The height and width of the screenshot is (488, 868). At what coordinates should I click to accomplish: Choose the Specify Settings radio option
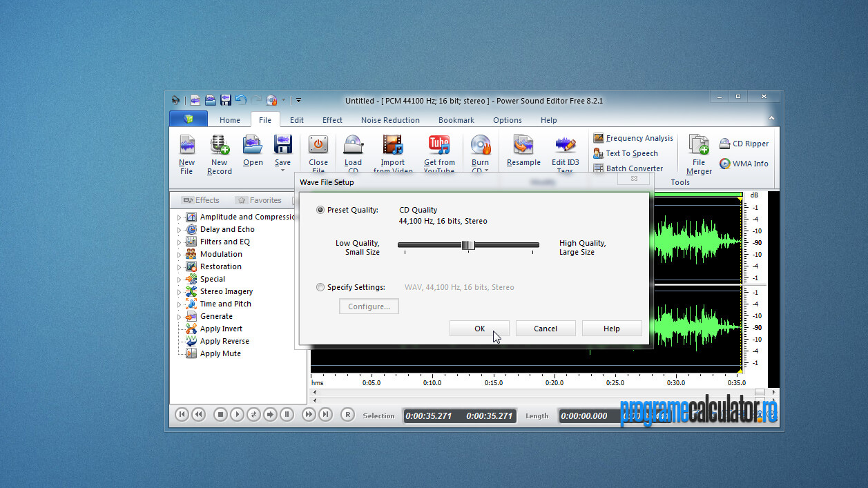coord(320,287)
